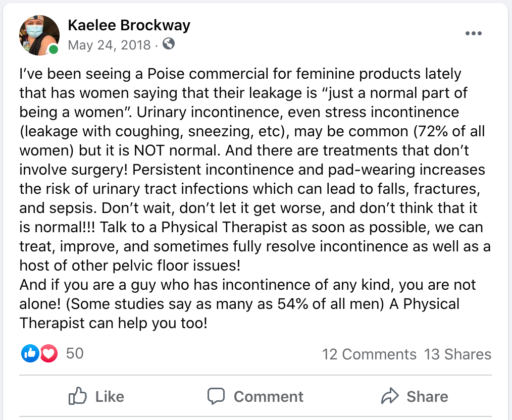Click the red heart reaction icon
The width and height of the screenshot is (512, 420).
[48, 354]
